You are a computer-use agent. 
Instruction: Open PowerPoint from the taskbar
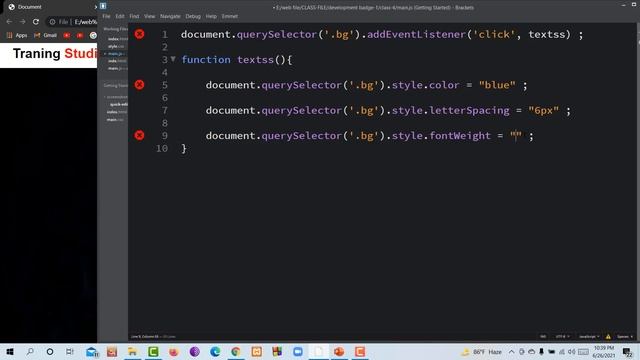(339, 351)
